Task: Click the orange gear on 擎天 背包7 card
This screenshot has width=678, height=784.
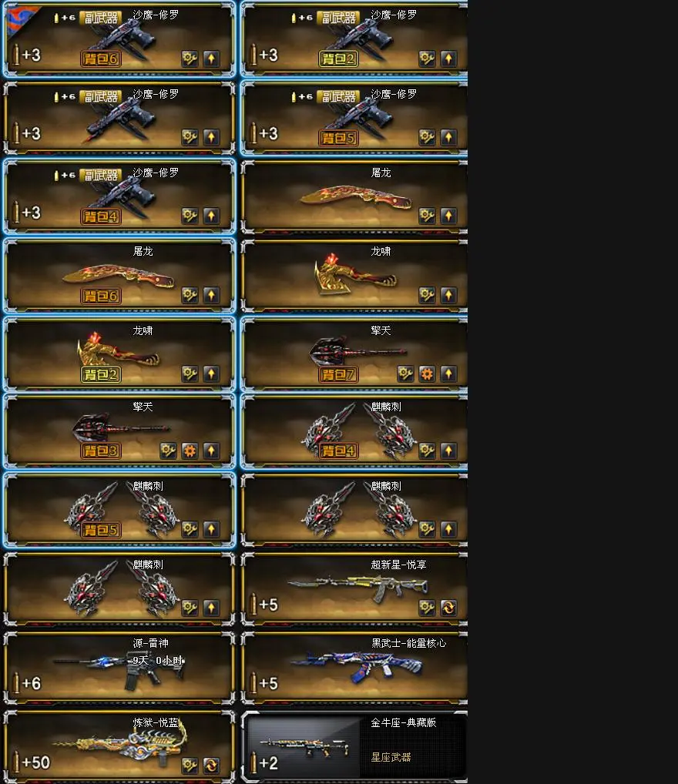Action: coord(427,374)
